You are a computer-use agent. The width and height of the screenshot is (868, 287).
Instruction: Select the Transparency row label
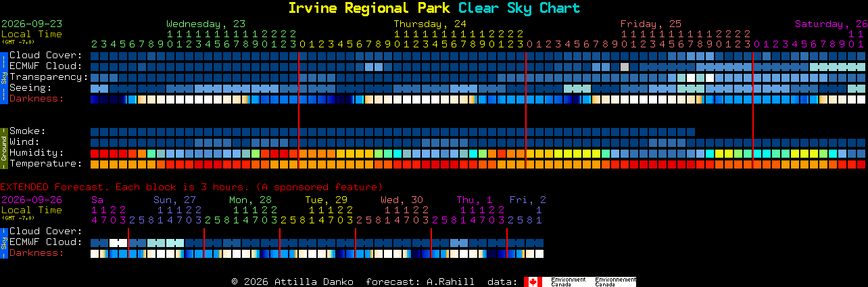tap(49, 77)
